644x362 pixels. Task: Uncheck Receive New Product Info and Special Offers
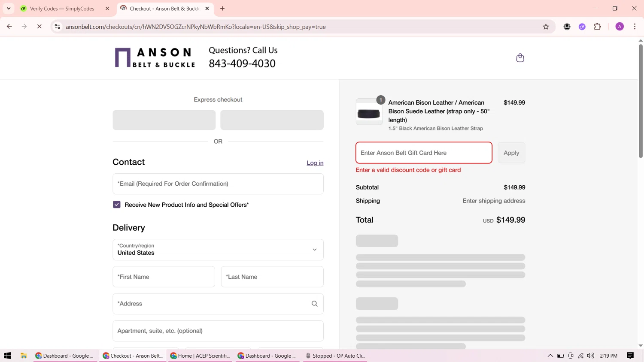(117, 205)
